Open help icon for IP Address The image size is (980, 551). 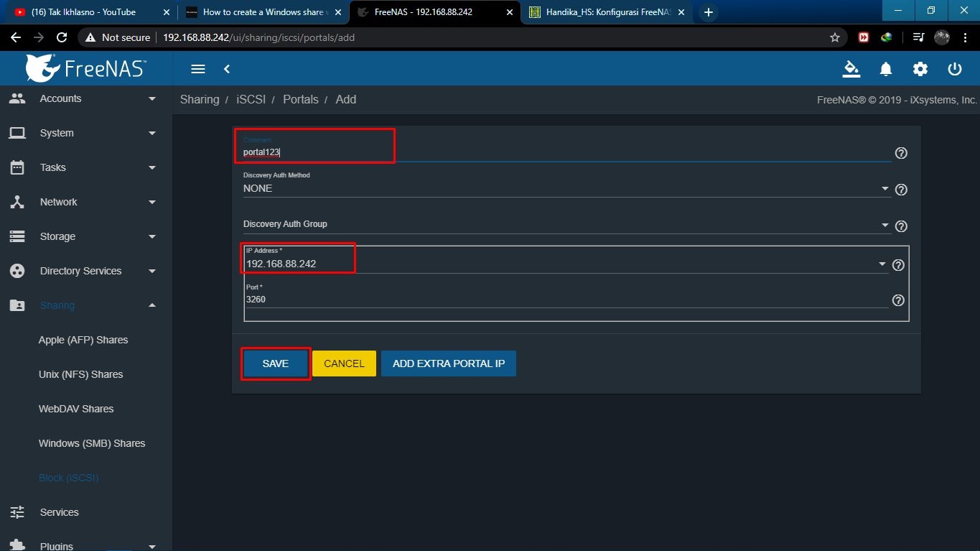click(x=898, y=265)
